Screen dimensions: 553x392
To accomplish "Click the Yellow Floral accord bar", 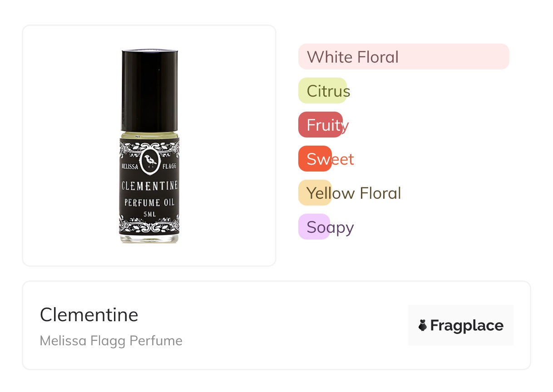I will tap(315, 193).
